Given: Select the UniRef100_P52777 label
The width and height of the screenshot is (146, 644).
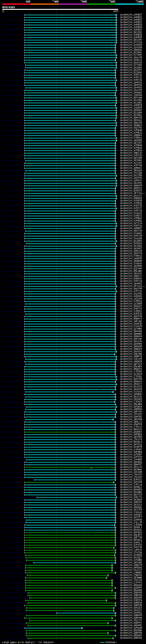Looking at the screenshot, I should [131, 620].
